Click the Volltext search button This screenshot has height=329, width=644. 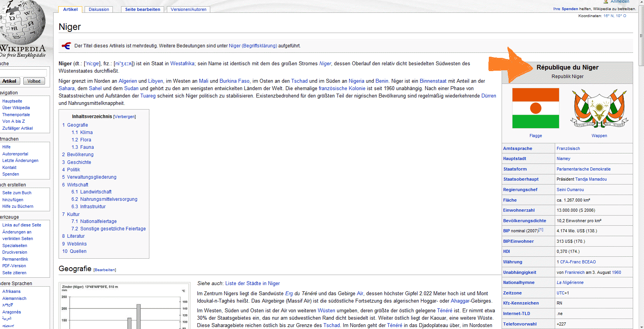click(34, 81)
